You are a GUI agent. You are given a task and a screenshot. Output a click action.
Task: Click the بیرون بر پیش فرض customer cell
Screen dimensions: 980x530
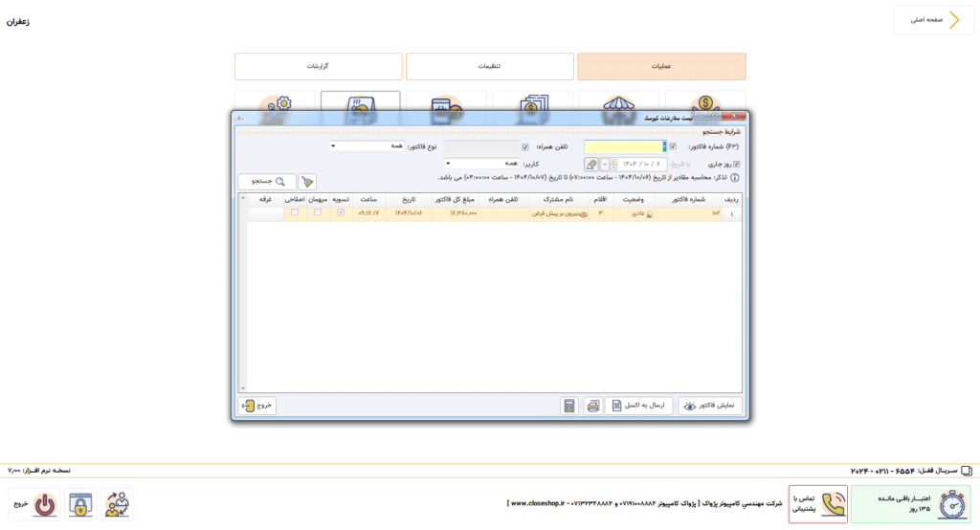(558, 213)
